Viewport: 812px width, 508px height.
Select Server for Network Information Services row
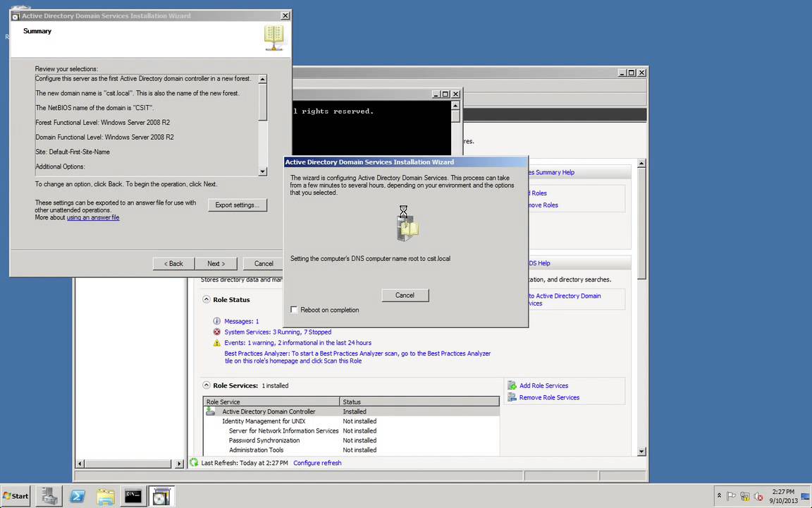click(352, 431)
